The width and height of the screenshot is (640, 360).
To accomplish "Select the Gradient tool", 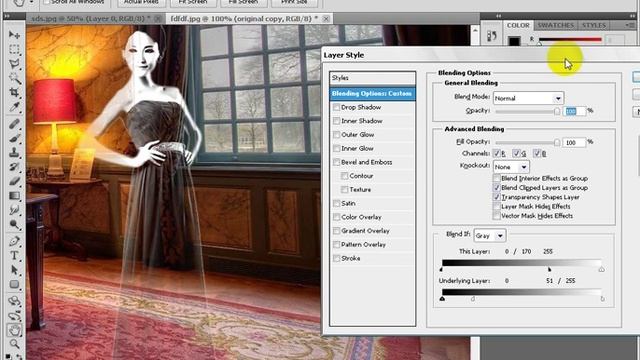I will 14,196.
